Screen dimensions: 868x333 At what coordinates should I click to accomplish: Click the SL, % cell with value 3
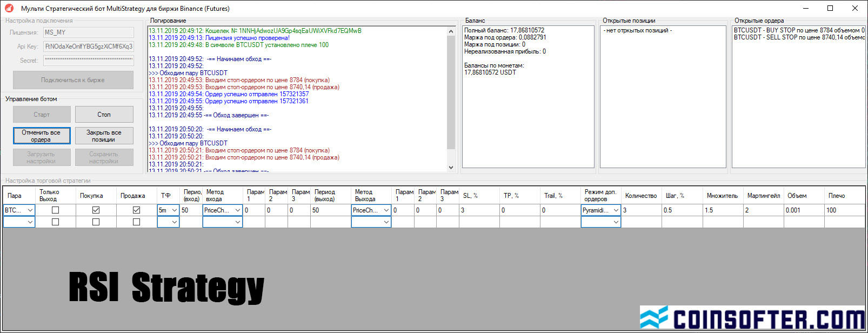(479, 210)
